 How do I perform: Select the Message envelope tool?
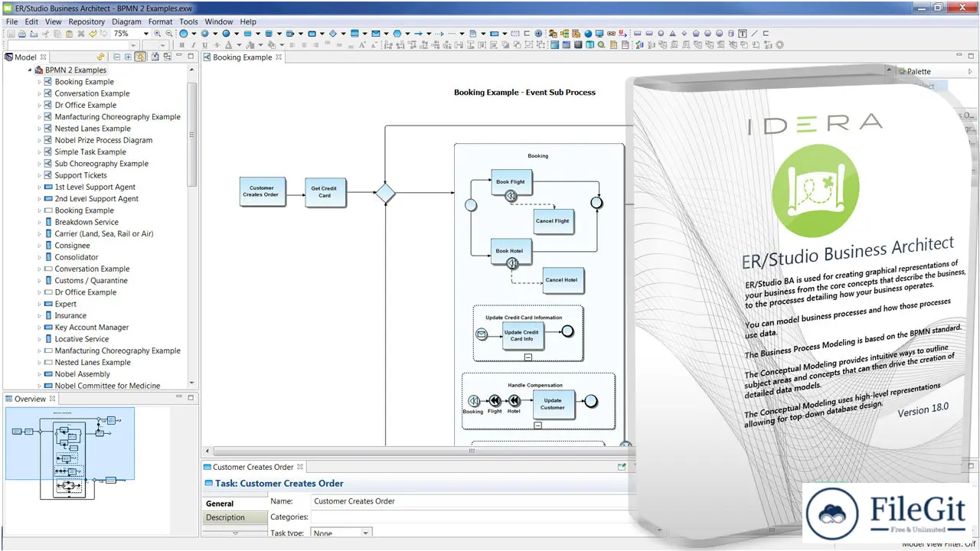(375, 34)
